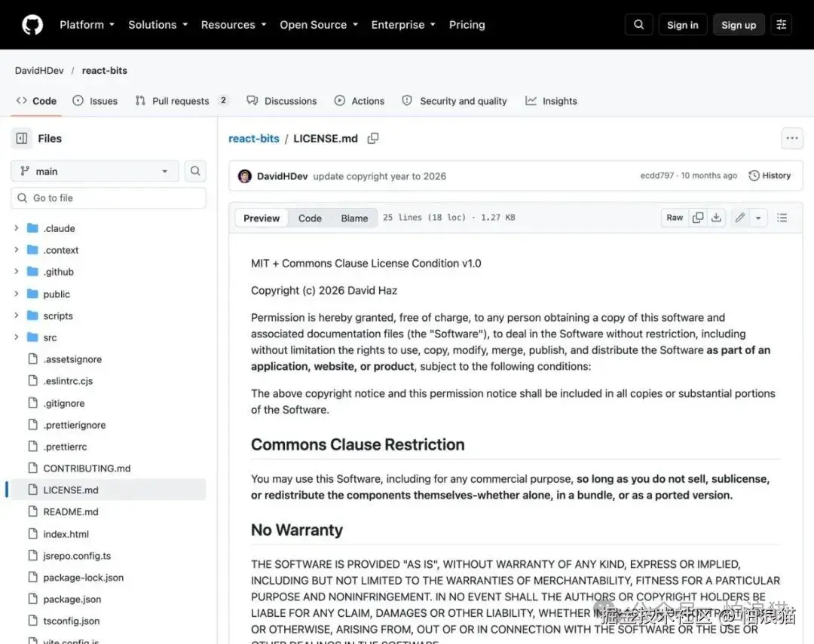The height and width of the screenshot is (644, 814).
Task: Click DavidHDev's avatar image
Action: 244,176
